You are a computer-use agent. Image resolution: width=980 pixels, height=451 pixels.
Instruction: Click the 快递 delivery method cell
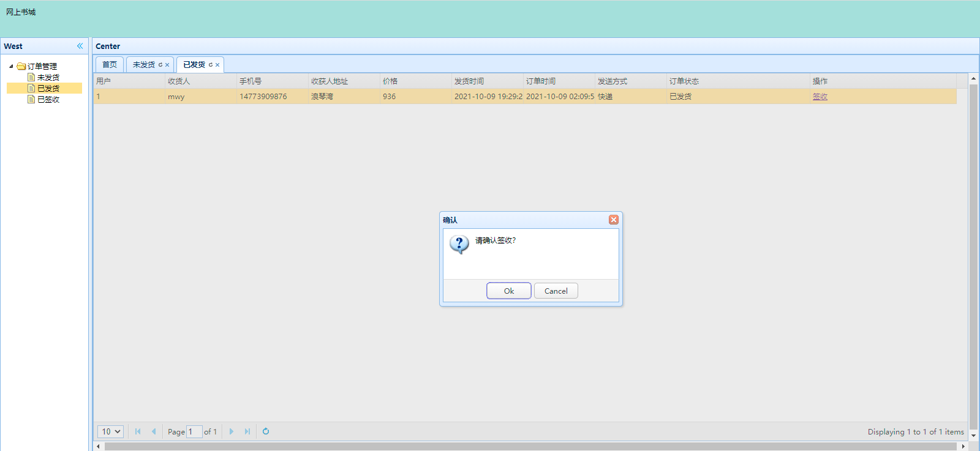coord(631,97)
